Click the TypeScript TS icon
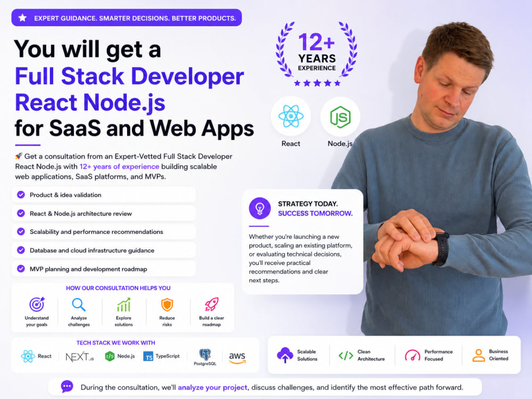 (x=148, y=356)
